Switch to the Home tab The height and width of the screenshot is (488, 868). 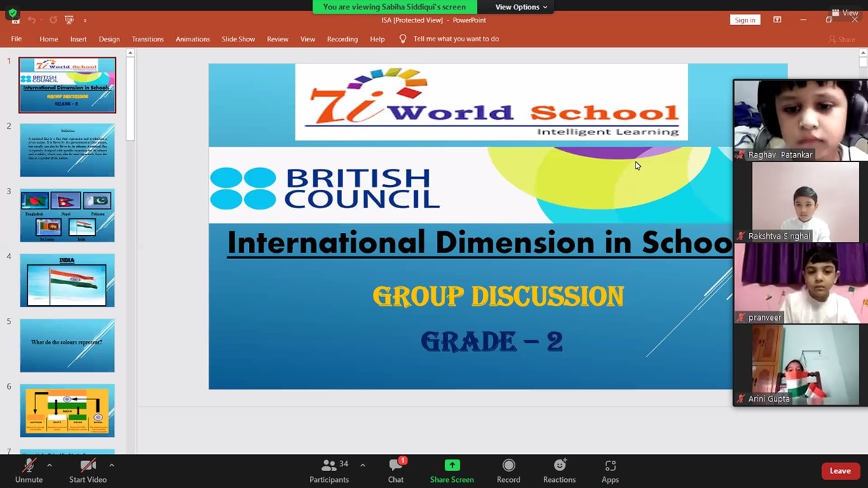(x=49, y=39)
